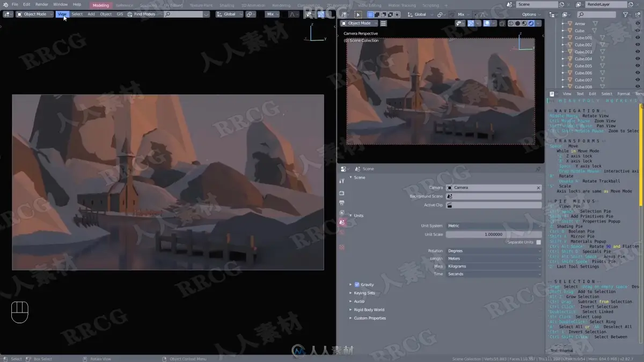Toggle X-ray mode in right viewport header

tap(502, 23)
